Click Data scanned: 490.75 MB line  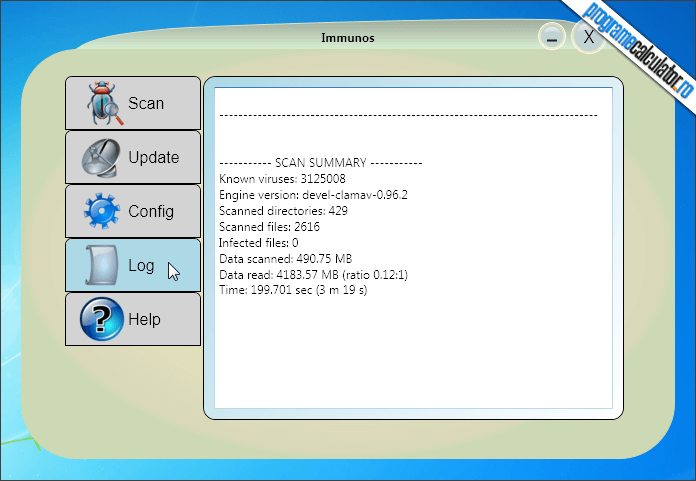[285, 259]
